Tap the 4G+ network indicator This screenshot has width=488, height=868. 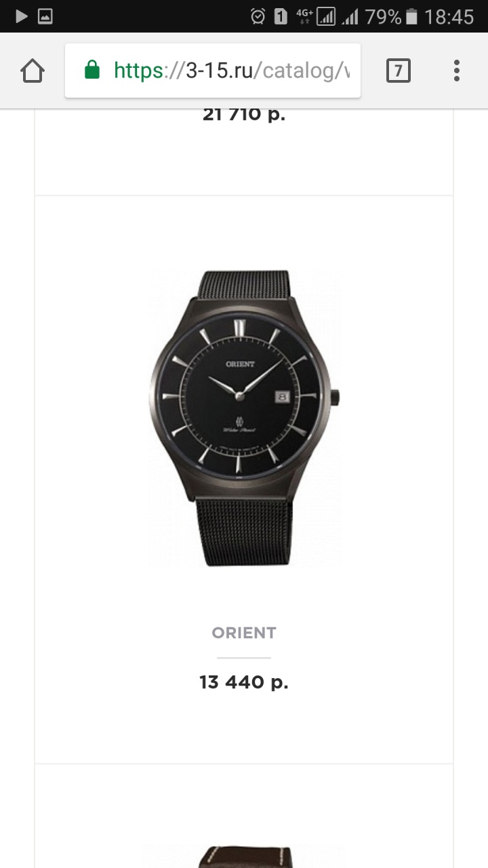point(304,16)
